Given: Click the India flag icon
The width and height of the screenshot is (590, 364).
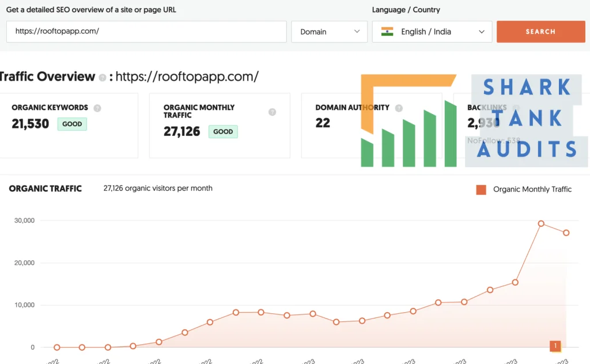Looking at the screenshot, I should tap(387, 32).
